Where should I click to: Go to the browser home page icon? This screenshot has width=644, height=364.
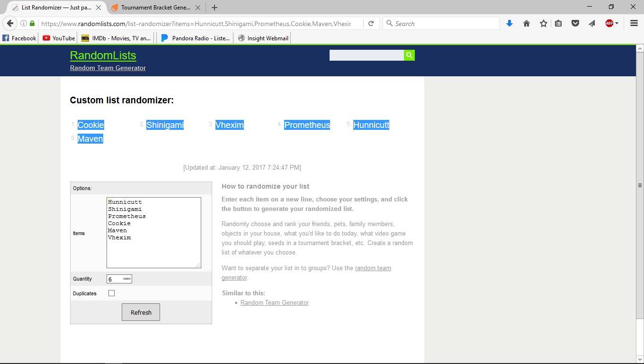[526, 23]
